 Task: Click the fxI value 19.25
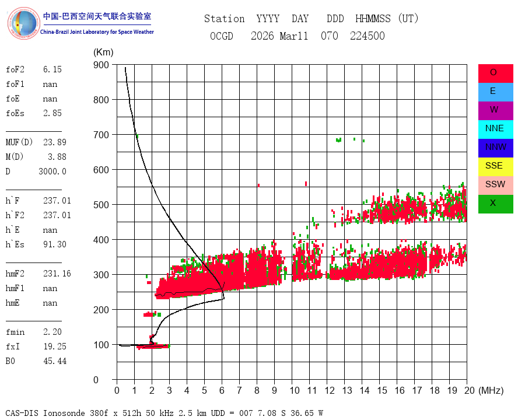(55, 346)
